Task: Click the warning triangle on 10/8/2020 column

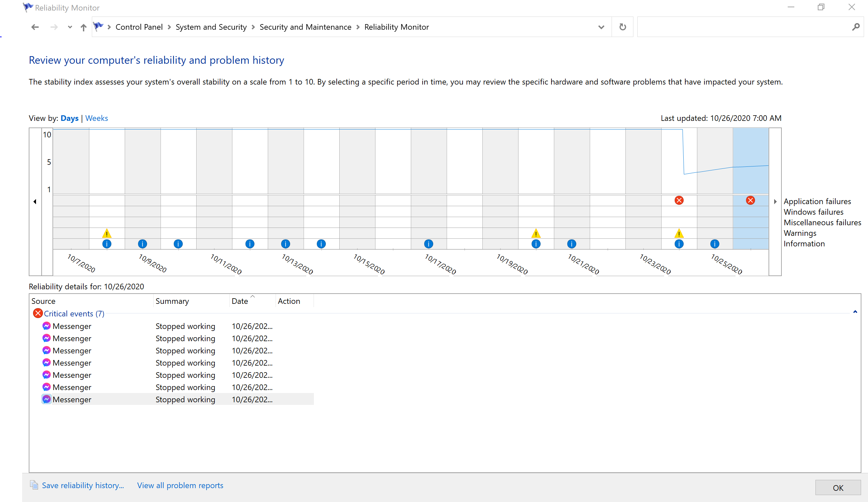Action: 107,233
